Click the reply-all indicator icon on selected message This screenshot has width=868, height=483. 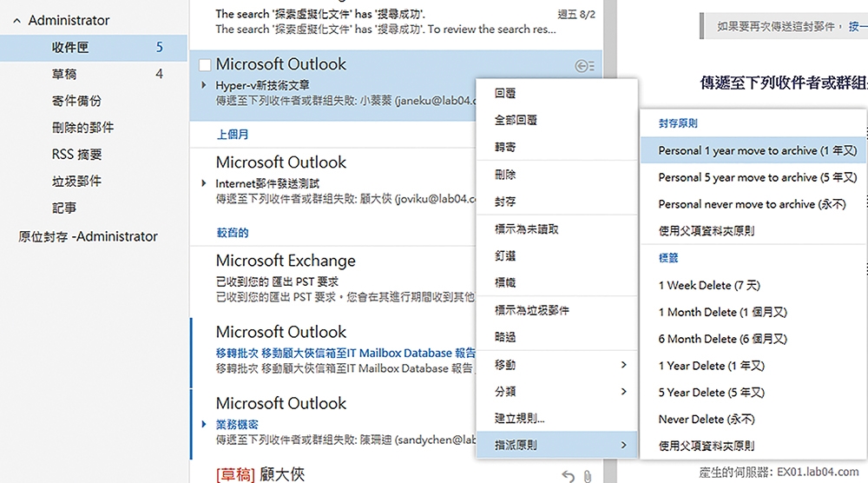coord(584,67)
